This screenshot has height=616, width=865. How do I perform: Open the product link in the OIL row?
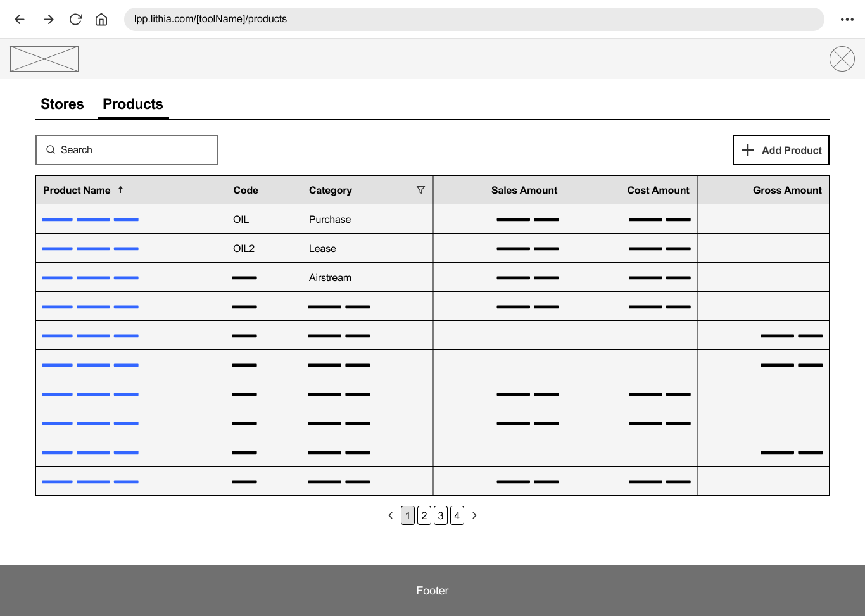pos(90,220)
